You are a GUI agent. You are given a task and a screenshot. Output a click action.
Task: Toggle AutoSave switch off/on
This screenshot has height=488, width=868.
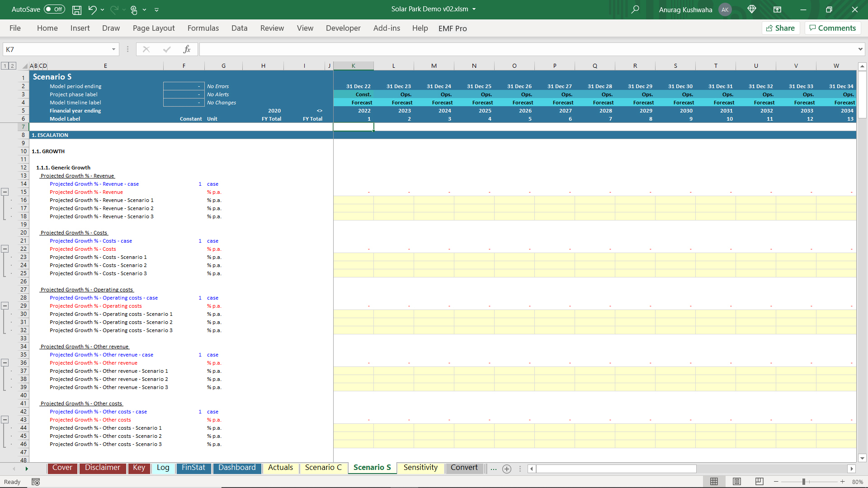point(54,9)
